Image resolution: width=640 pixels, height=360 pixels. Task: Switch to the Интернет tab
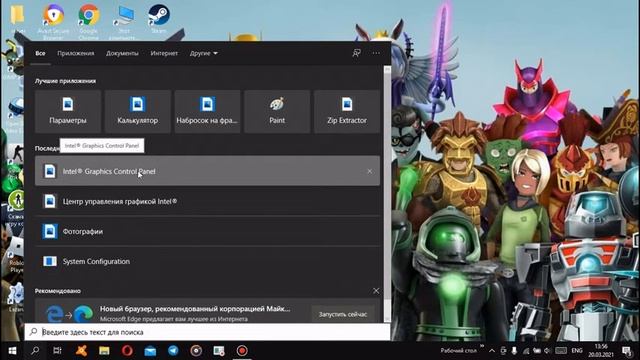(164, 53)
